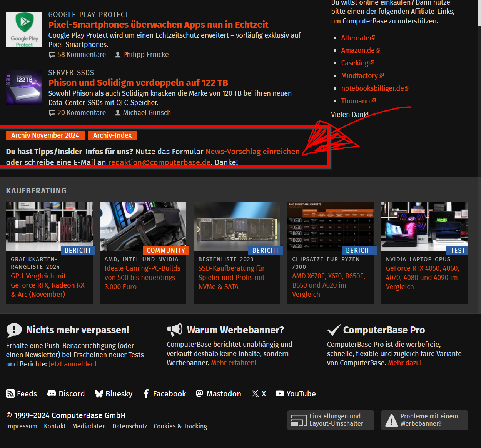Click comment bubble icon for 58 Kommentare

pyautogui.click(x=52, y=55)
